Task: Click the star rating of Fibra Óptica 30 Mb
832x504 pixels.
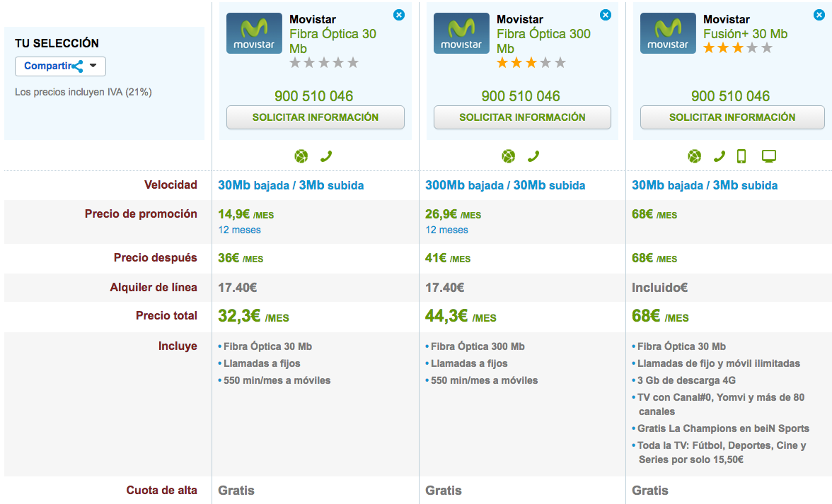Action: 324,63
